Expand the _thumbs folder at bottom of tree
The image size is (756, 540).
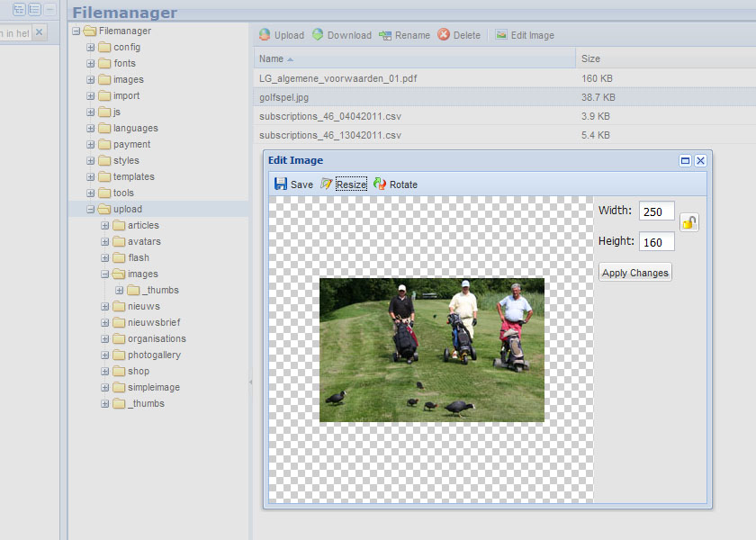click(104, 403)
